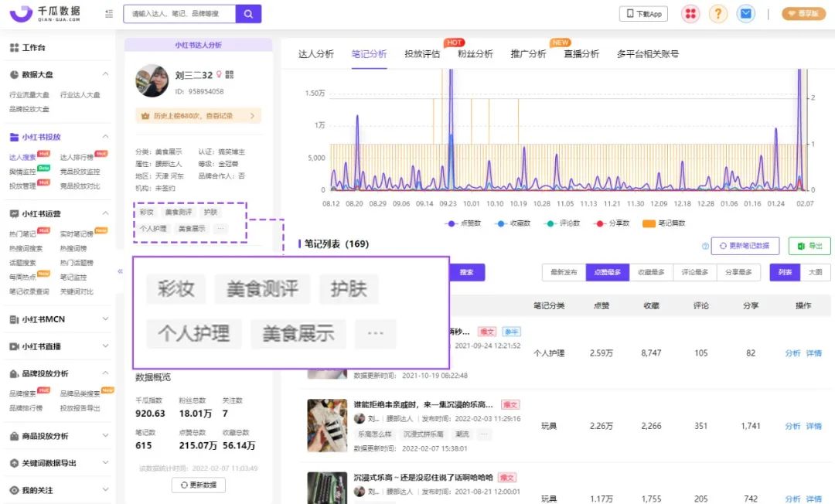Screen dimensions: 835x504
Task: Collapse the 小红书运营 section chevron
Action: 105,213
